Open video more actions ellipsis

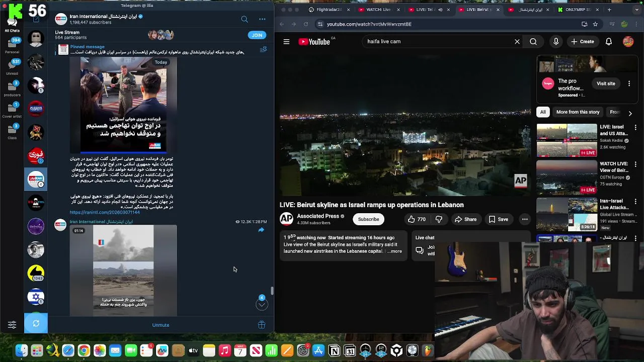point(525,219)
